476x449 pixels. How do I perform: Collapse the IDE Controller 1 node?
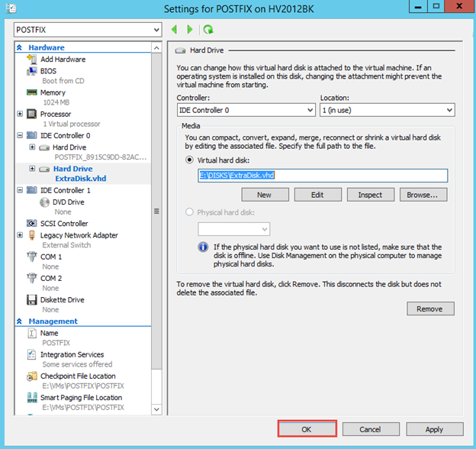pyautogui.click(x=20, y=190)
